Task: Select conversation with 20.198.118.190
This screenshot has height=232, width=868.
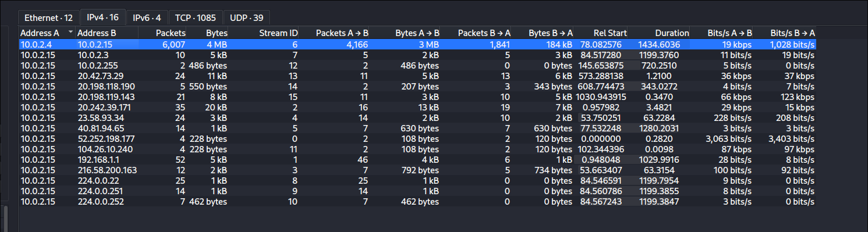Action: [x=417, y=86]
